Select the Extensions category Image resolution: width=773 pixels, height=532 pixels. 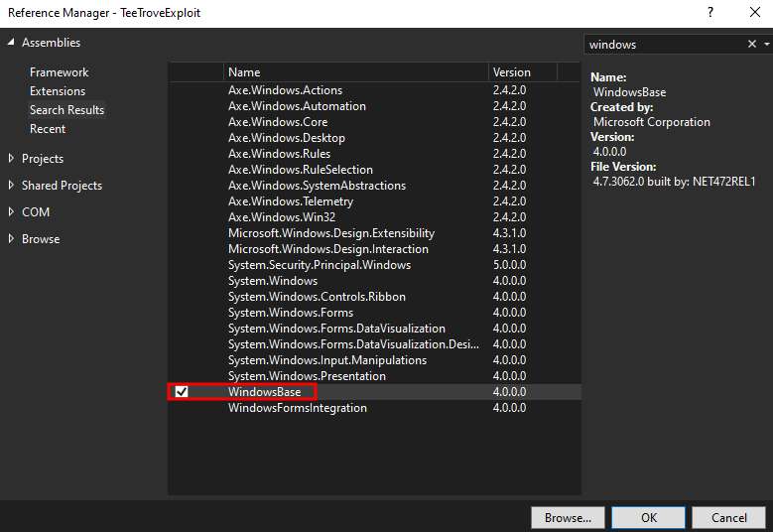tap(58, 91)
